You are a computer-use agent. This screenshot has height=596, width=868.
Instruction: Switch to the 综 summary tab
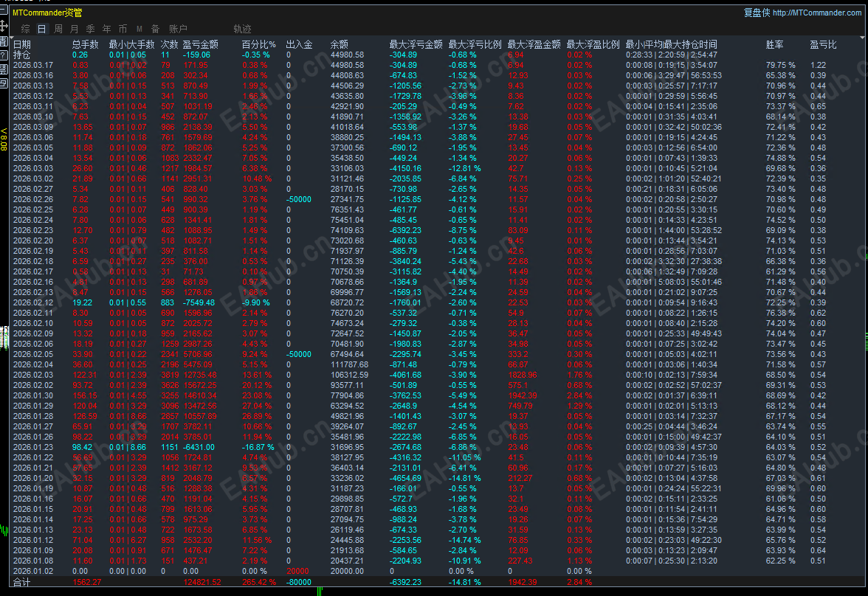click(25, 29)
